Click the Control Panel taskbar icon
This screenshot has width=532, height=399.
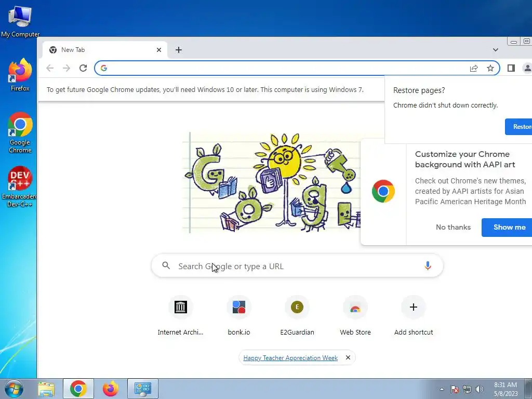click(x=143, y=389)
